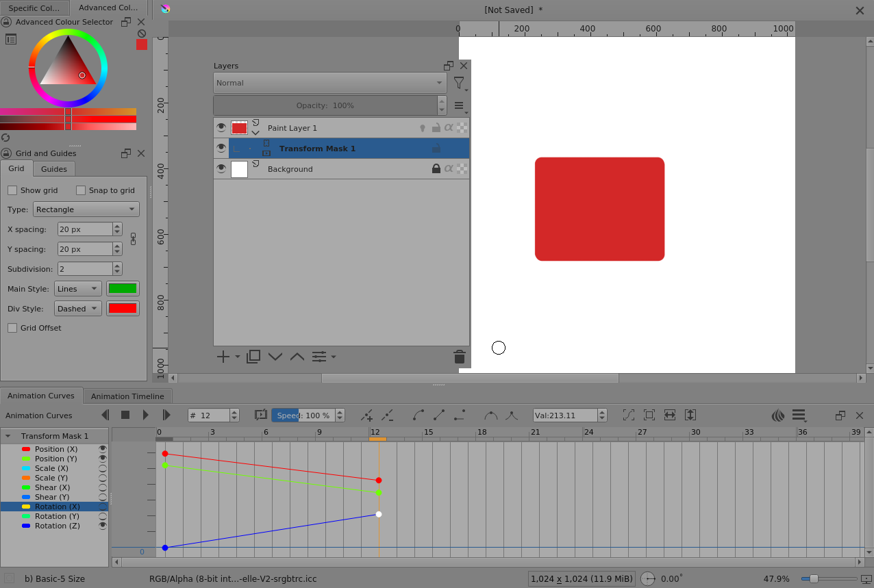Click the green Main Style colour button

(x=123, y=289)
